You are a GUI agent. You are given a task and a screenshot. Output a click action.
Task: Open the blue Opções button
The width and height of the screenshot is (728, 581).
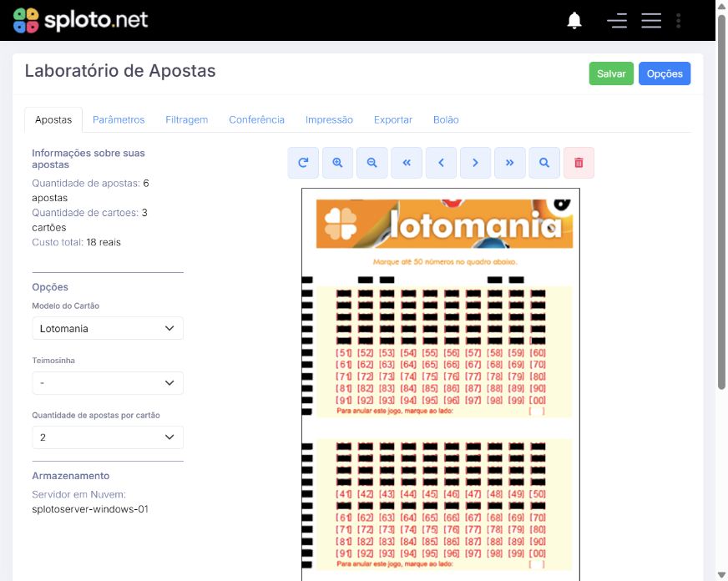pyautogui.click(x=665, y=73)
